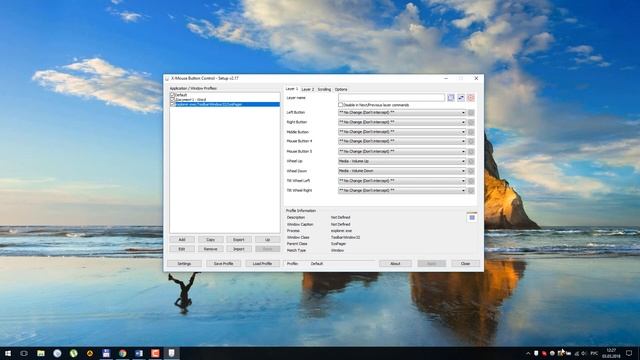Toggle the Document1 - Word profile checkbox

tap(172, 100)
